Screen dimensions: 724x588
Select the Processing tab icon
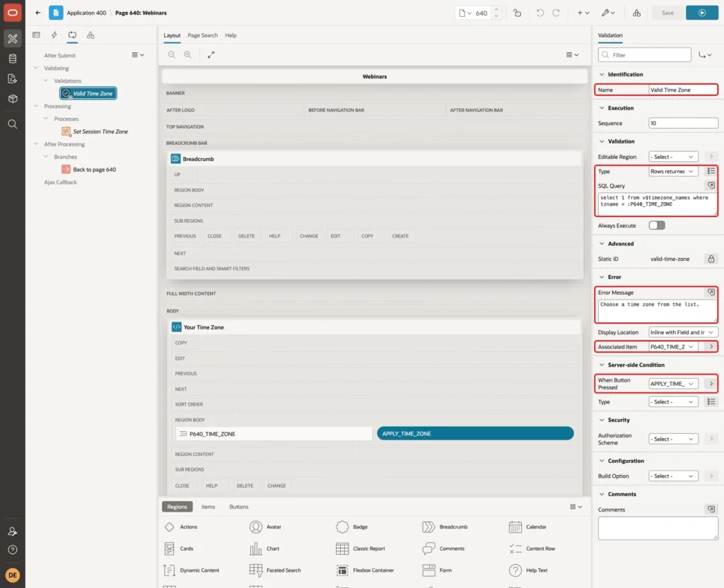(73, 35)
